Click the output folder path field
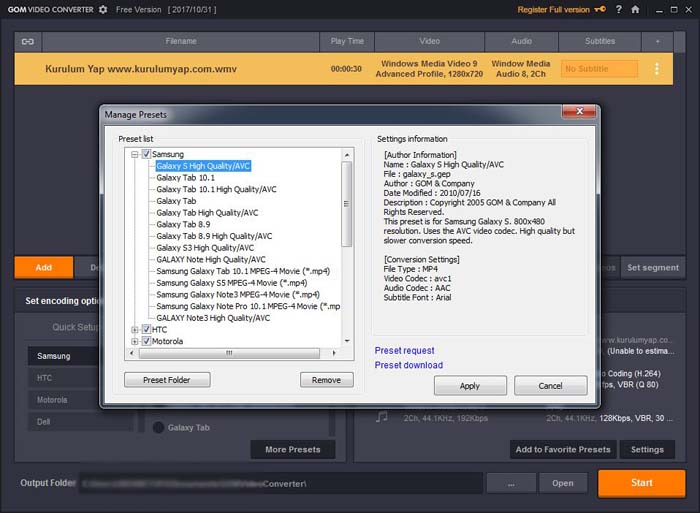 click(x=281, y=483)
